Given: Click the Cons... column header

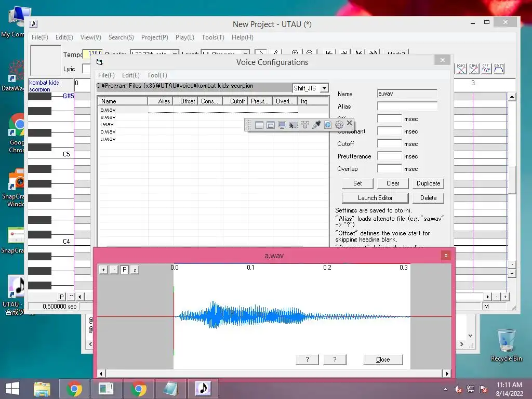Looking at the screenshot, I should click(210, 101).
